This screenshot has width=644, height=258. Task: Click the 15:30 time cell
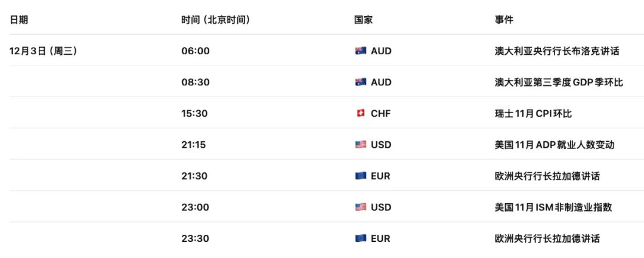tap(194, 113)
